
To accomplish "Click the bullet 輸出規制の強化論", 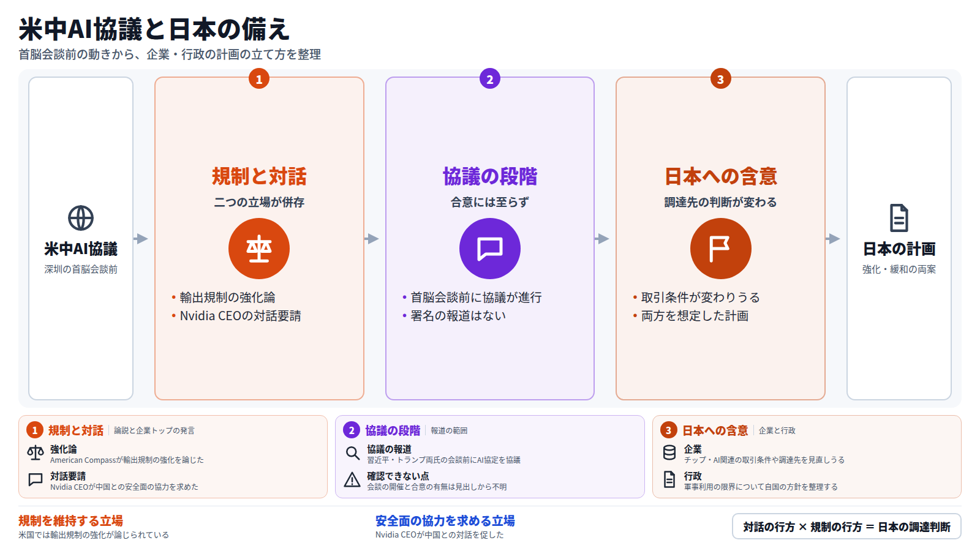I will [227, 298].
